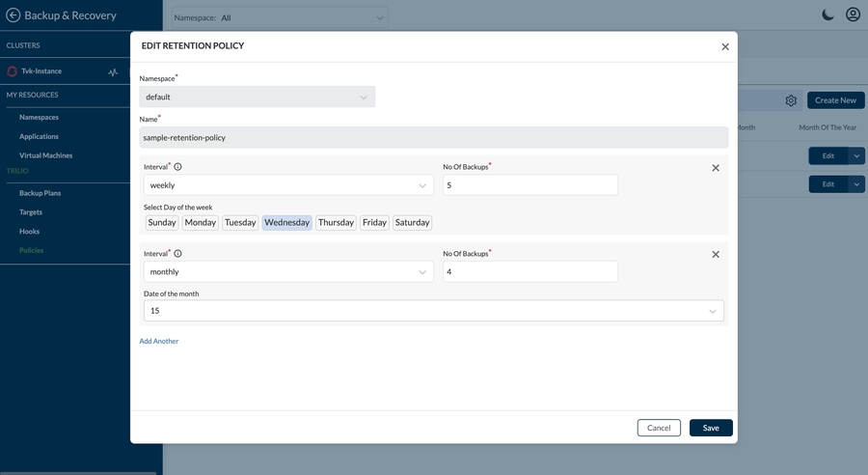Close the Edit Retention Policy dialog
Image resolution: width=868 pixels, height=475 pixels.
(x=725, y=46)
